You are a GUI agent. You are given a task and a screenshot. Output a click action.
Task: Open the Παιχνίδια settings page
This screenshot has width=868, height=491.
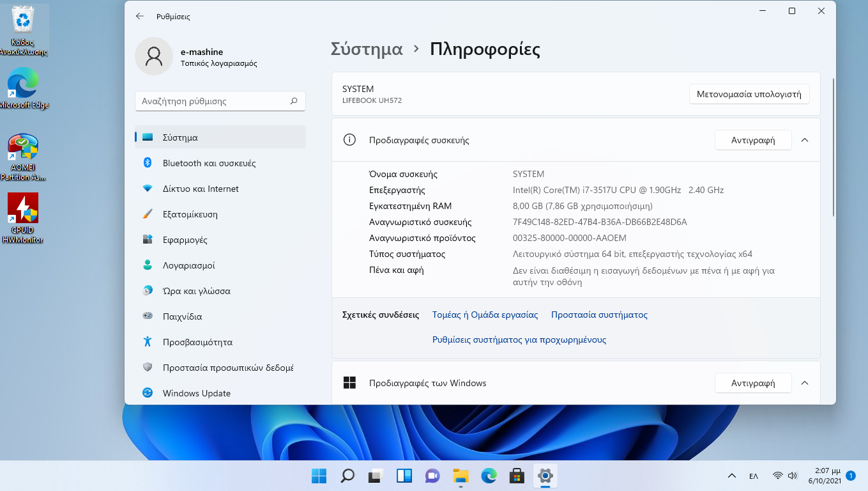(x=220, y=316)
